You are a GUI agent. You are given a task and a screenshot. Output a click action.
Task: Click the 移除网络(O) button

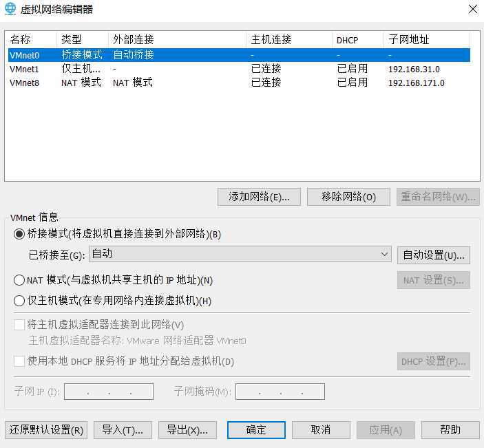(348, 197)
